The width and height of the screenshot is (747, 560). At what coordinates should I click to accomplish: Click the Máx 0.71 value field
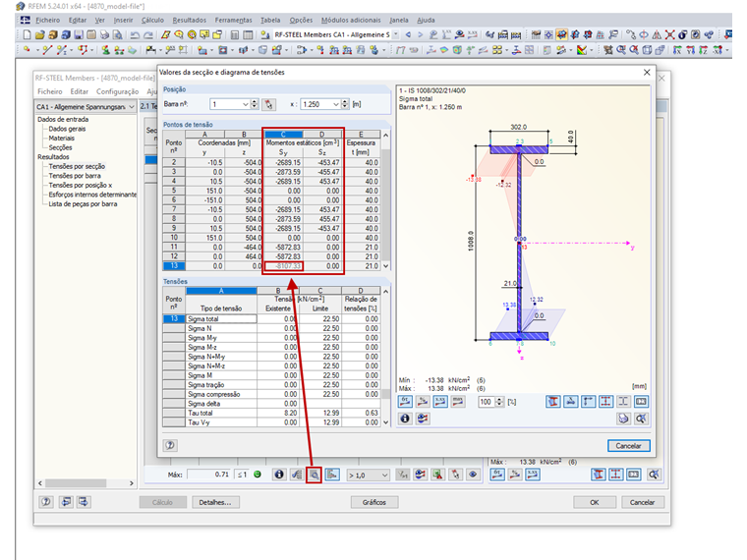(x=208, y=475)
